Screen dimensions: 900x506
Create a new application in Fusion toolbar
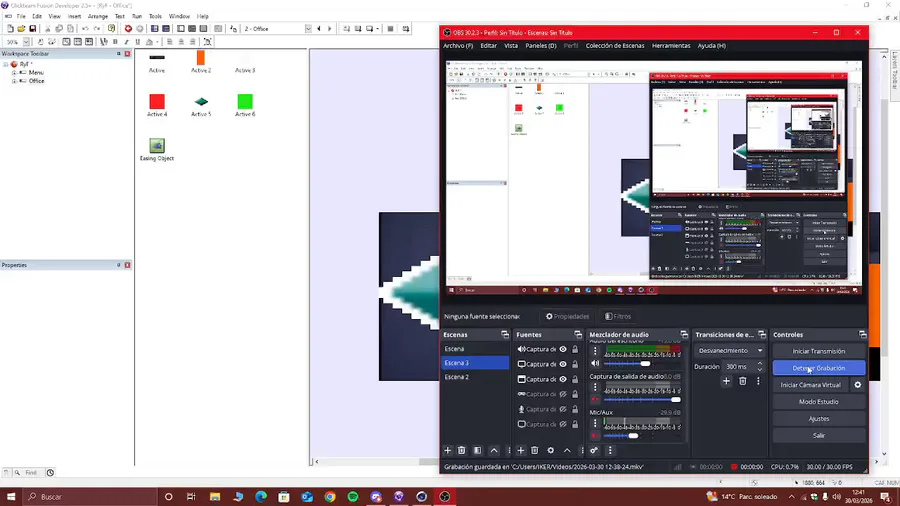click(10, 29)
